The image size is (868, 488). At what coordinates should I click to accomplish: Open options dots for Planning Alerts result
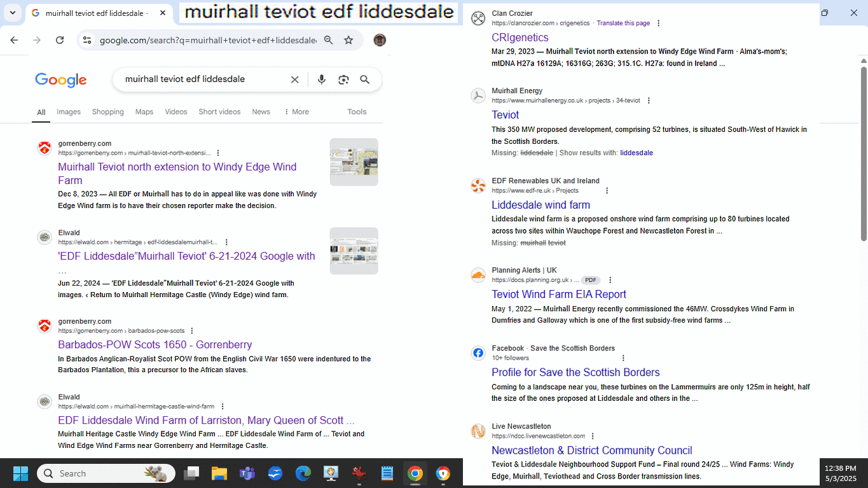tap(610, 280)
